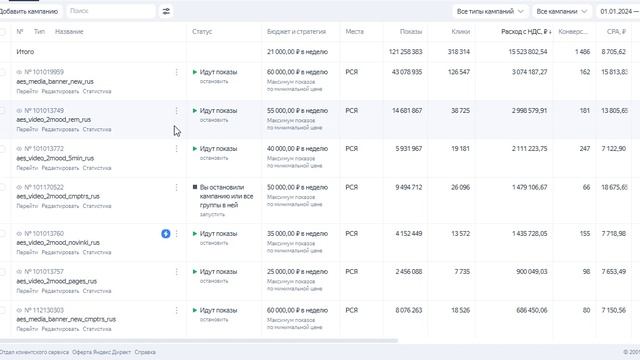Open the three-dot menu for aes_media_banner_new_rus
The image size is (640, 360).
[x=176, y=72]
